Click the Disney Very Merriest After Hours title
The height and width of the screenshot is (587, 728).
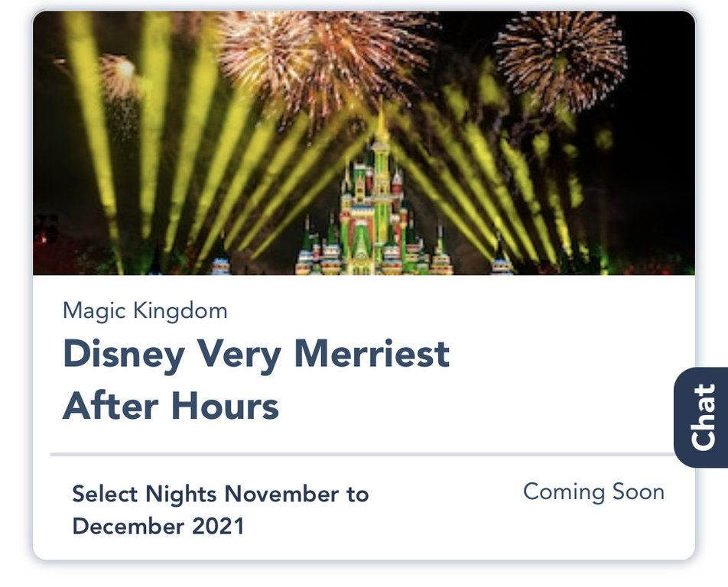[256, 380]
